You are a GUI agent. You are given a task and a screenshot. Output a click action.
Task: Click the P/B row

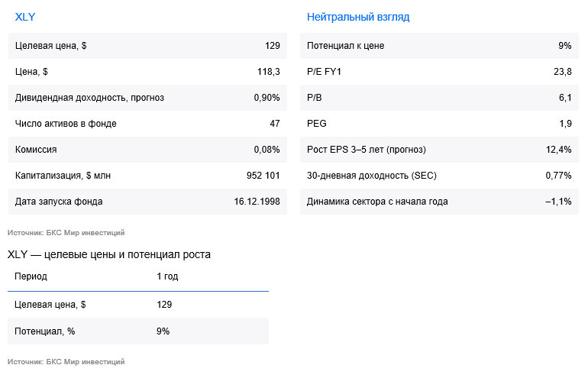440,98
